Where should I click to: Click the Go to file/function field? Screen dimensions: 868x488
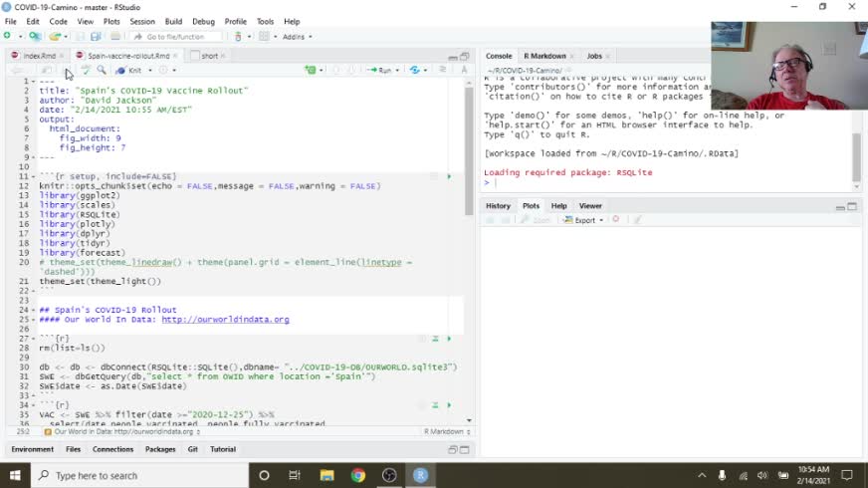point(176,37)
